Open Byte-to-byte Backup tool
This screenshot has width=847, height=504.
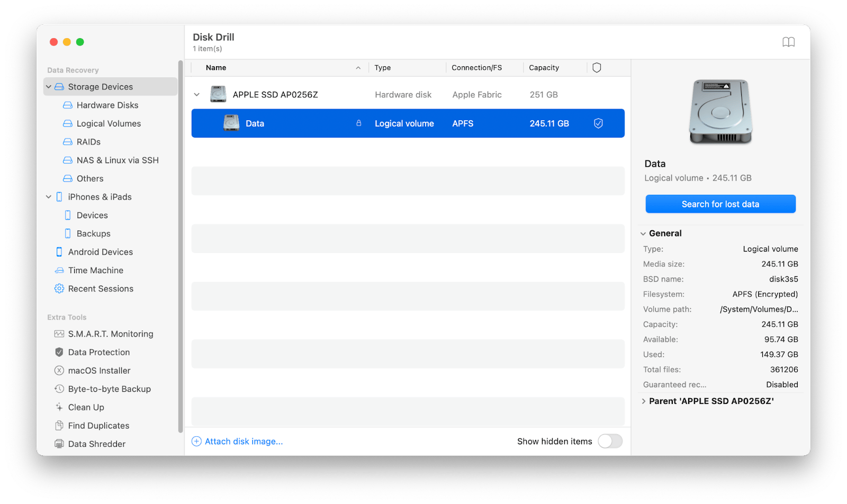coord(110,389)
